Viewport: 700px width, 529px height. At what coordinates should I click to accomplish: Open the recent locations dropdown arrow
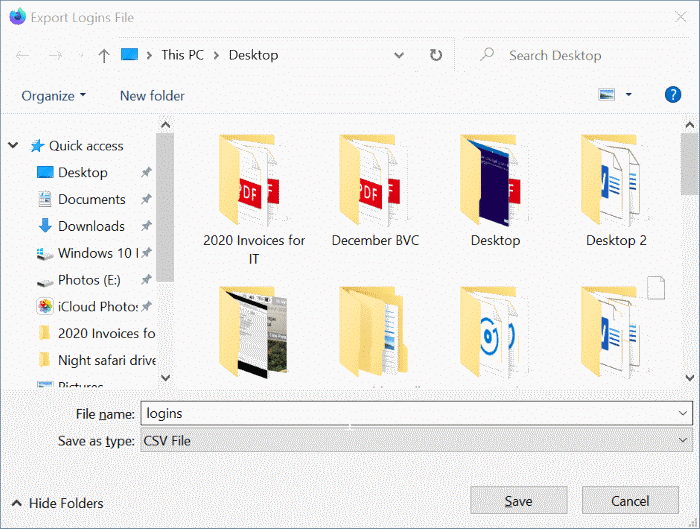click(x=81, y=56)
